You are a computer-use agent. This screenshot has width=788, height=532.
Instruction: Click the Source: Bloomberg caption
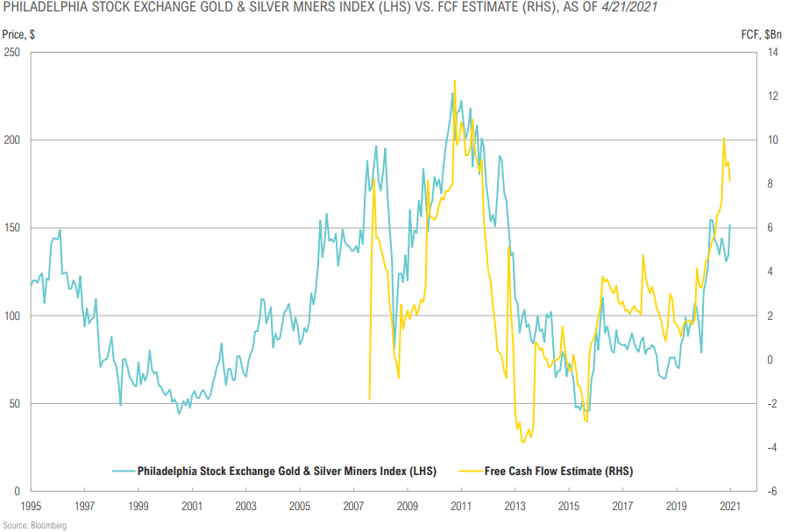35,526
